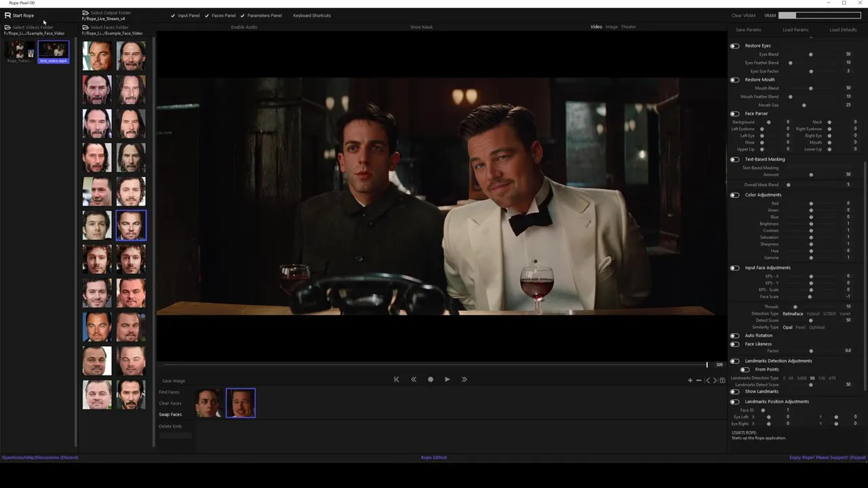Click the Start Rope button
The width and height of the screenshot is (868, 488).
[x=19, y=16]
